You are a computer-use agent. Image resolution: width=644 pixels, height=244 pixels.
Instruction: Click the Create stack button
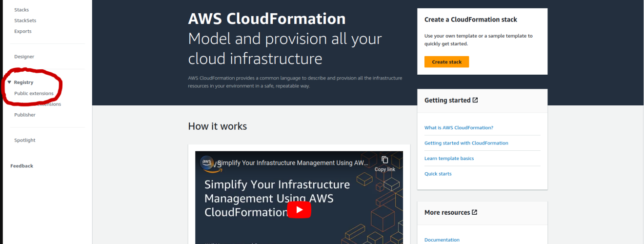click(446, 62)
